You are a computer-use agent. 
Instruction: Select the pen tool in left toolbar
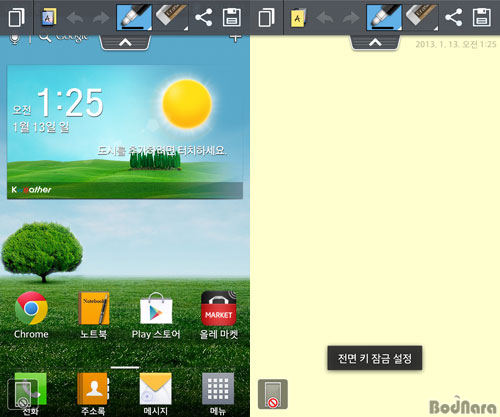[134, 17]
